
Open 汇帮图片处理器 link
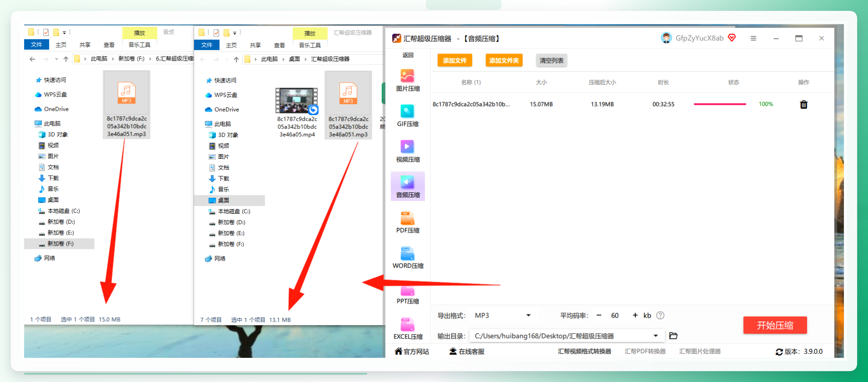700,351
